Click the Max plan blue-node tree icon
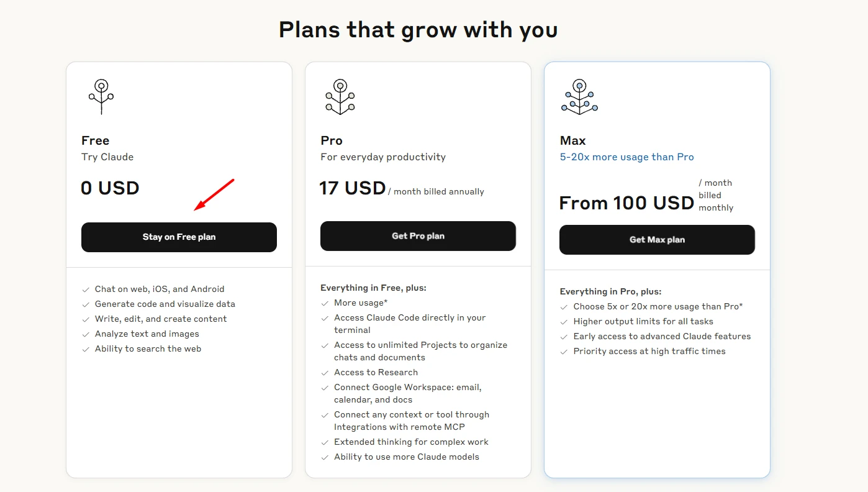 pos(579,97)
